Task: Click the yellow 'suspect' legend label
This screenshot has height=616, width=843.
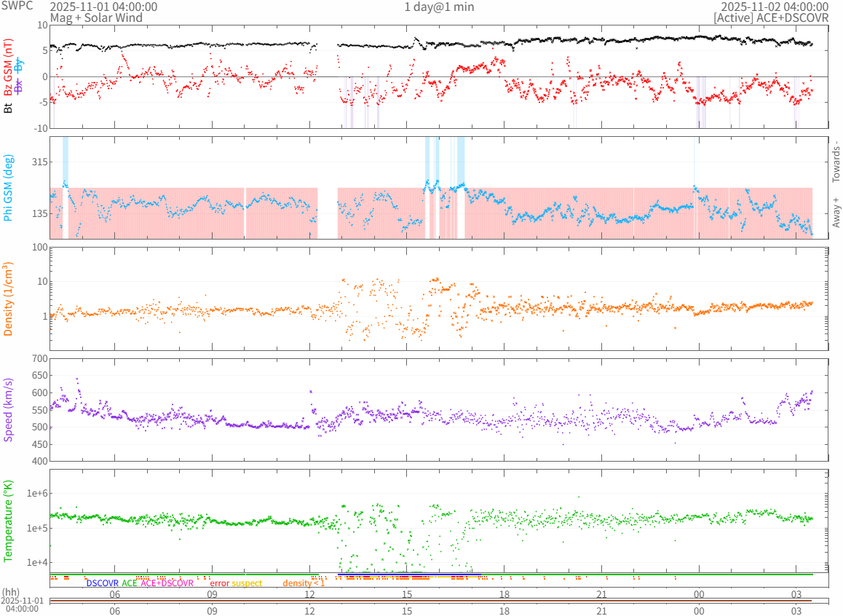Action: pyautogui.click(x=248, y=583)
